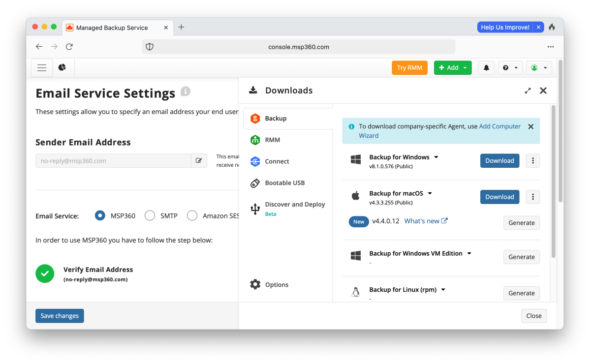Expand the Downloads panel to full size
590x364 pixels.
tap(528, 91)
